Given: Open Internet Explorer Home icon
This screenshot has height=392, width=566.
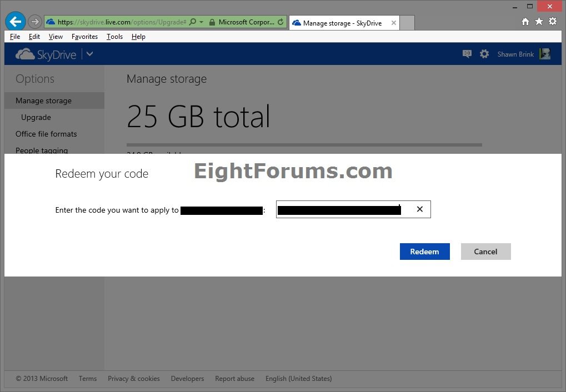Looking at the screenshot, I should [524, 21].
